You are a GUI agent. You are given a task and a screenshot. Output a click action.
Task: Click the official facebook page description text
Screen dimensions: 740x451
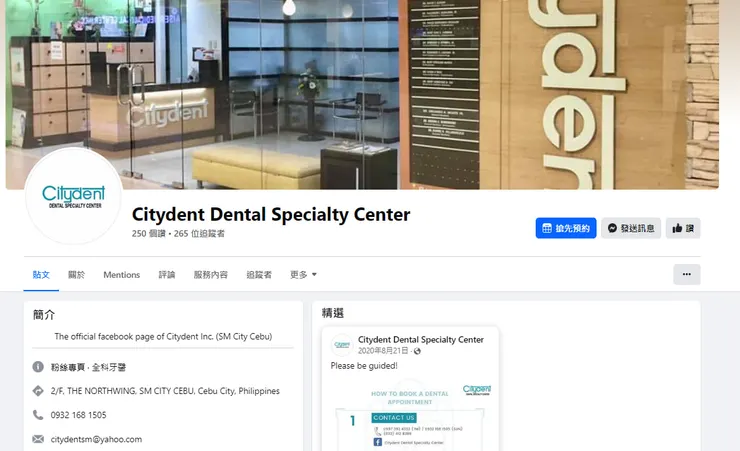(x=163, y=337)
